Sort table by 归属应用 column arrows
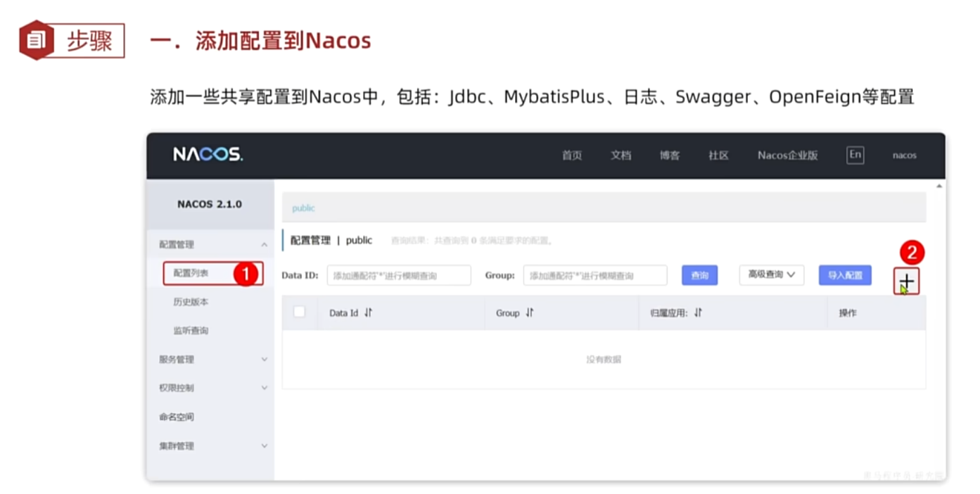This screenshot has height=494, width=980. (698, 313)
